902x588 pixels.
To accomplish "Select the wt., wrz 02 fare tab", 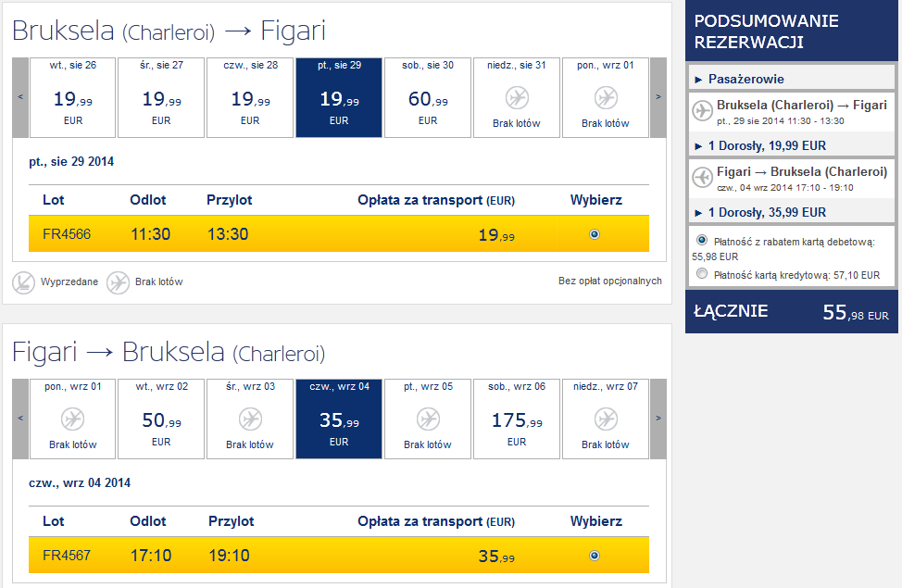I will [161, 419].
